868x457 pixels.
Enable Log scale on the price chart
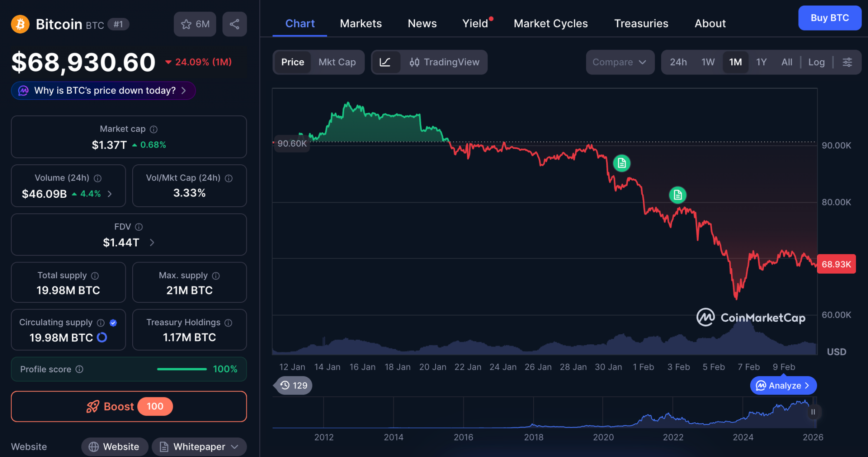pyautogui.click(x=816, y=62)
